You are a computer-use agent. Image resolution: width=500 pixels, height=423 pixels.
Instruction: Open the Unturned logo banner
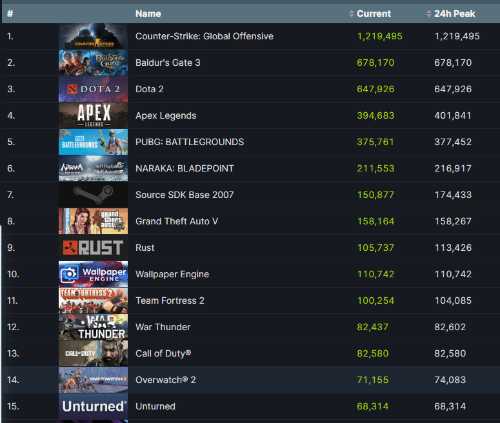coord(93,406)
